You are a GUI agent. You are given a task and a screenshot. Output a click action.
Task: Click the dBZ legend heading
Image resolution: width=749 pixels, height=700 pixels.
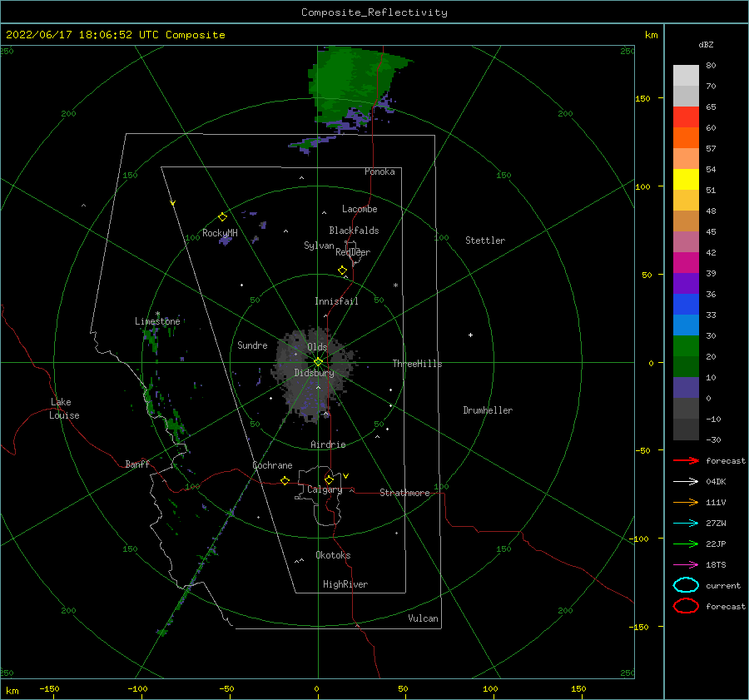pyautogui.click(x=706, y=44)
